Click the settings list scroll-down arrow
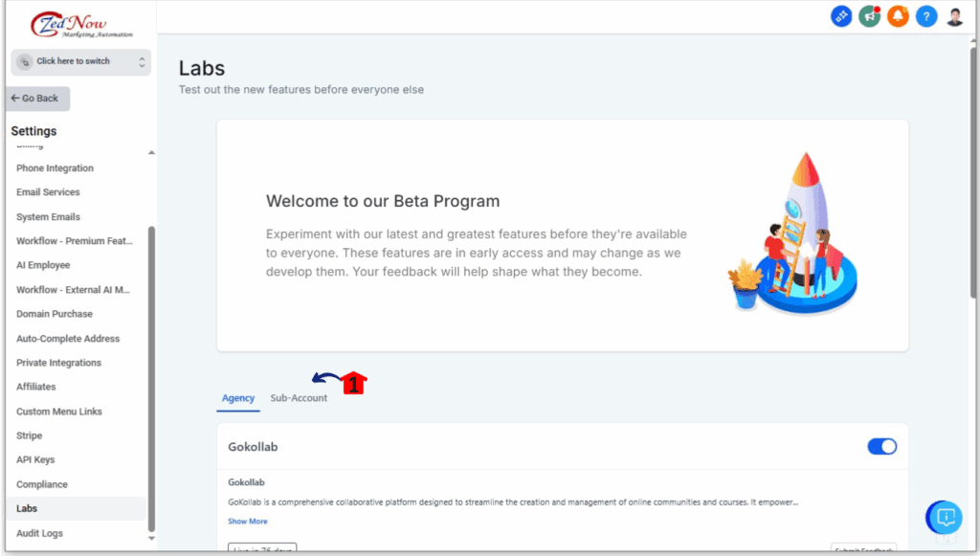 coord(151,538)
